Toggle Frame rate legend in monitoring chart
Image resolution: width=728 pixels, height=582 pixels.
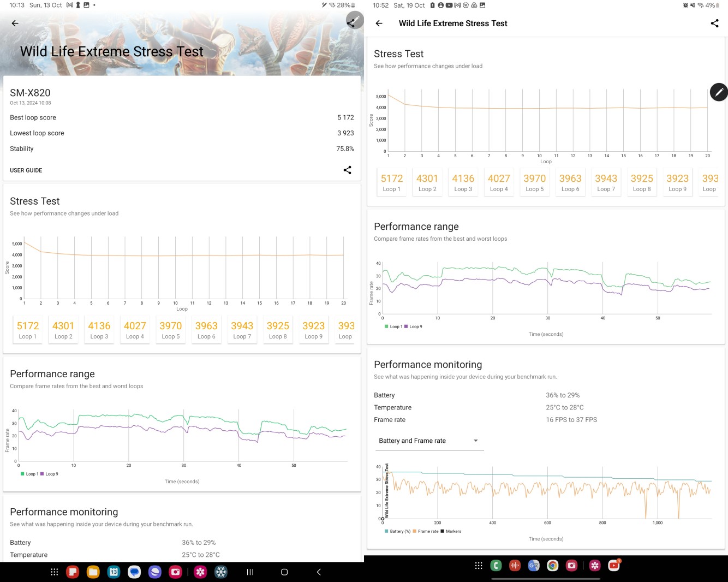426,531
